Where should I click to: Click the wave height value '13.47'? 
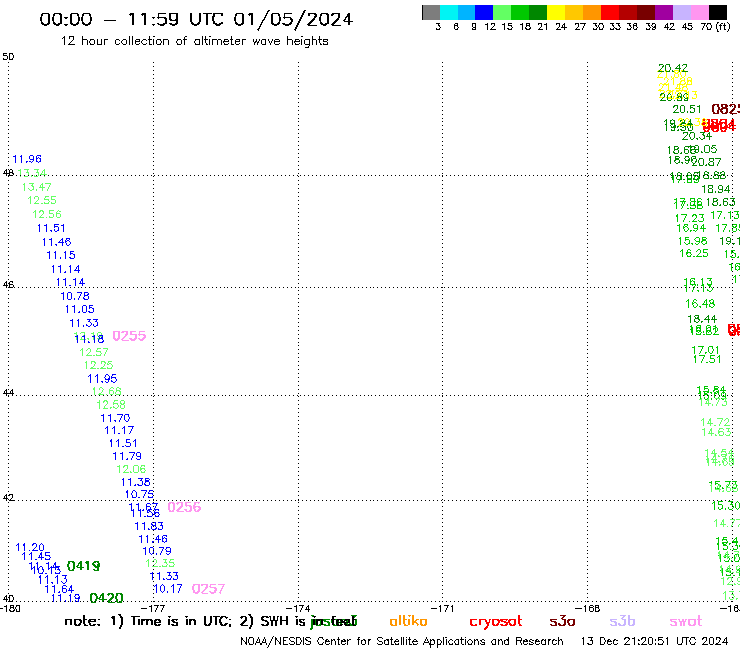tap(36, 187)
